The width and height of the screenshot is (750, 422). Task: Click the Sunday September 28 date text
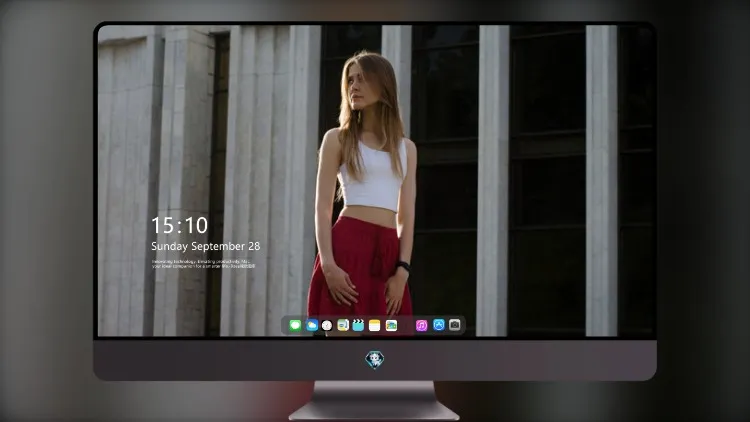click(x=206, y=246)
